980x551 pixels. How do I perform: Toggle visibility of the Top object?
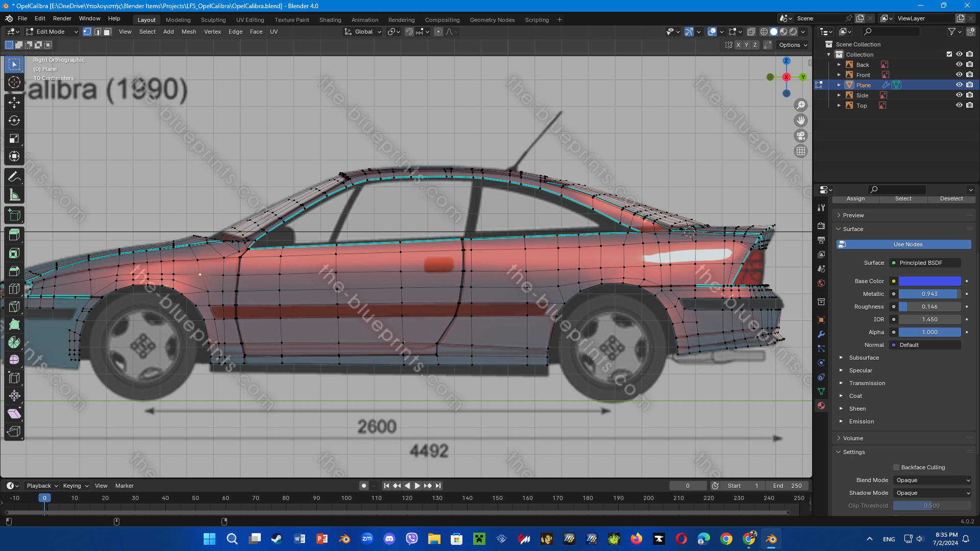coord(959,106)
